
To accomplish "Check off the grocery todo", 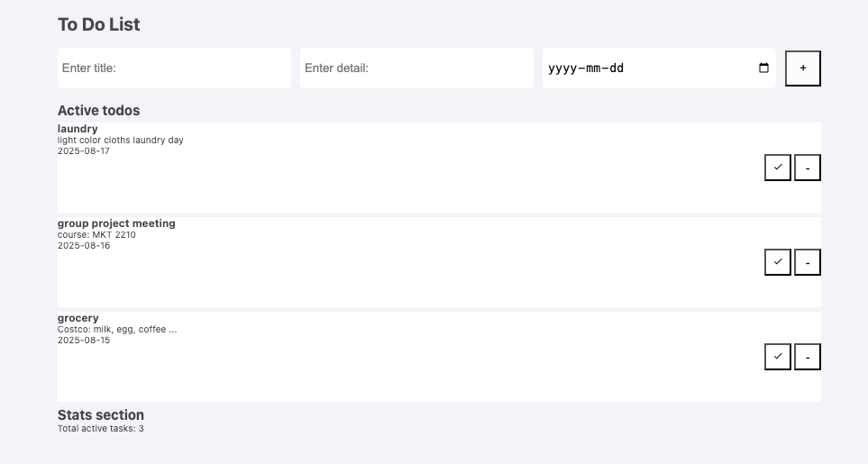I will (777, 357).
